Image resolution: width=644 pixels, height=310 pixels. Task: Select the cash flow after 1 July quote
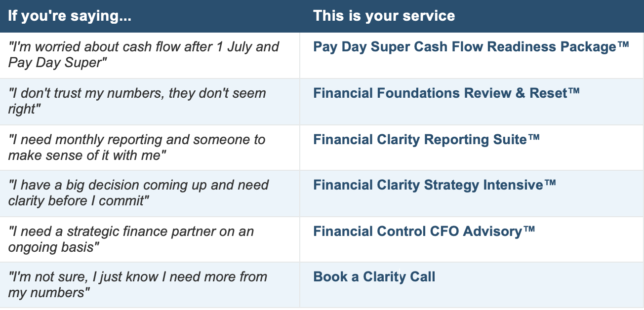pos(144,55)
